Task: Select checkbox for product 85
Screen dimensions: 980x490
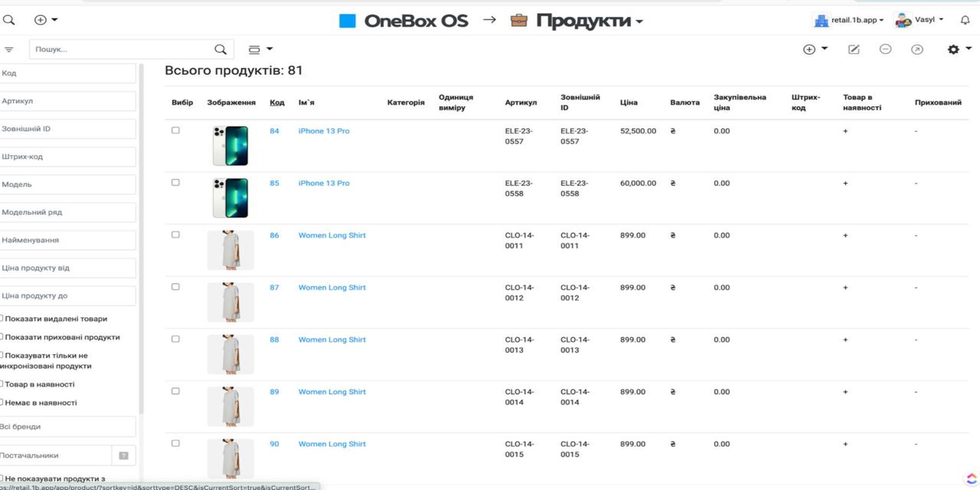Action: pos(175,183)
